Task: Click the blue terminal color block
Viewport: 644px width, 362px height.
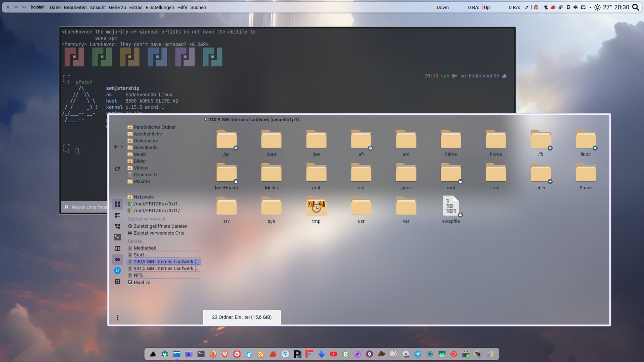Action: tap(157, 57)
